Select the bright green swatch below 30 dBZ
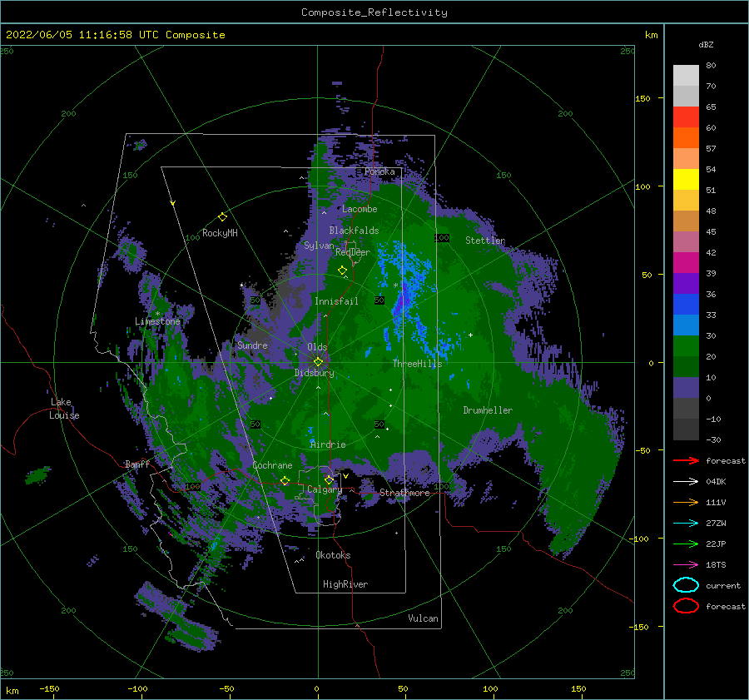The width and height of the screenshot is (749, 700). (x=686, y=345)
